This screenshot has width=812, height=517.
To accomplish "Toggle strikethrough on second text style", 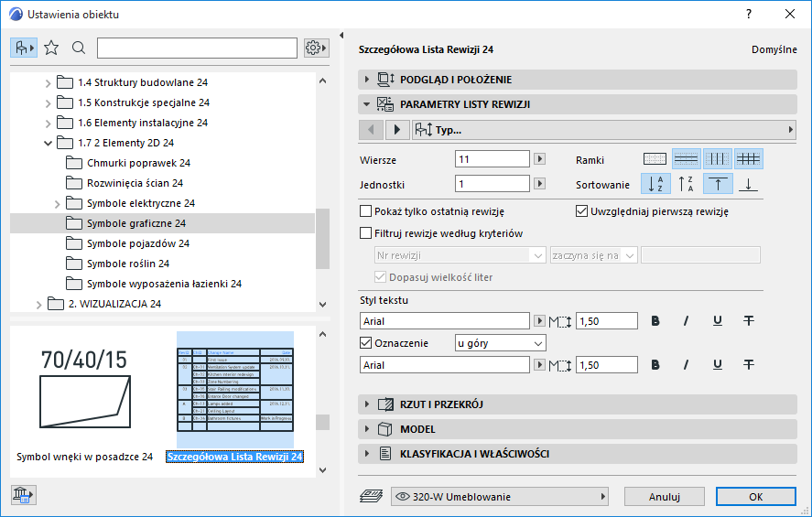I will 748,364.
